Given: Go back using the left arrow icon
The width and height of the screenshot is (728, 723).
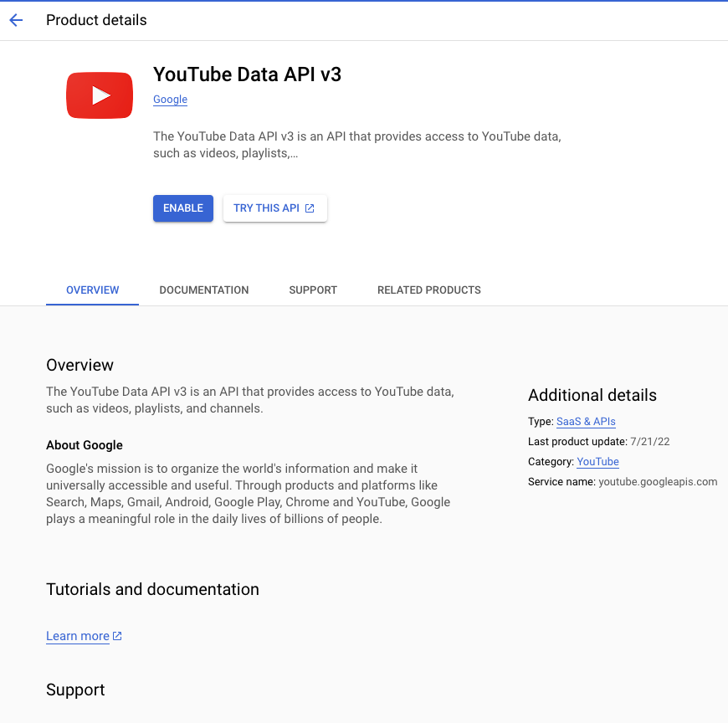Looking at the screenshot, I should click(x=16, y=20).
